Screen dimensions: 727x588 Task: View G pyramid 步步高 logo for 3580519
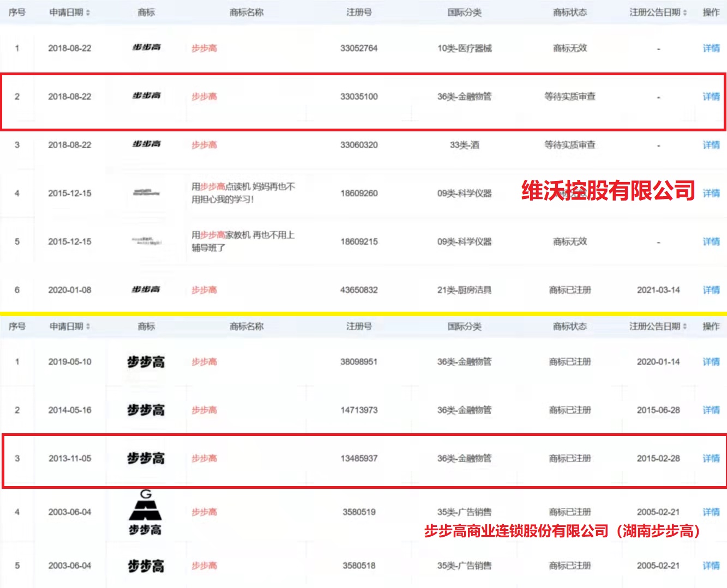(x=146, y=512)
